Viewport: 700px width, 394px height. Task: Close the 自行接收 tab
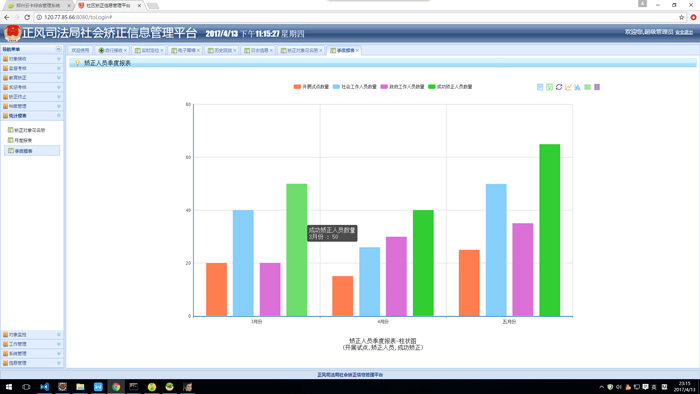click(125, 50)
